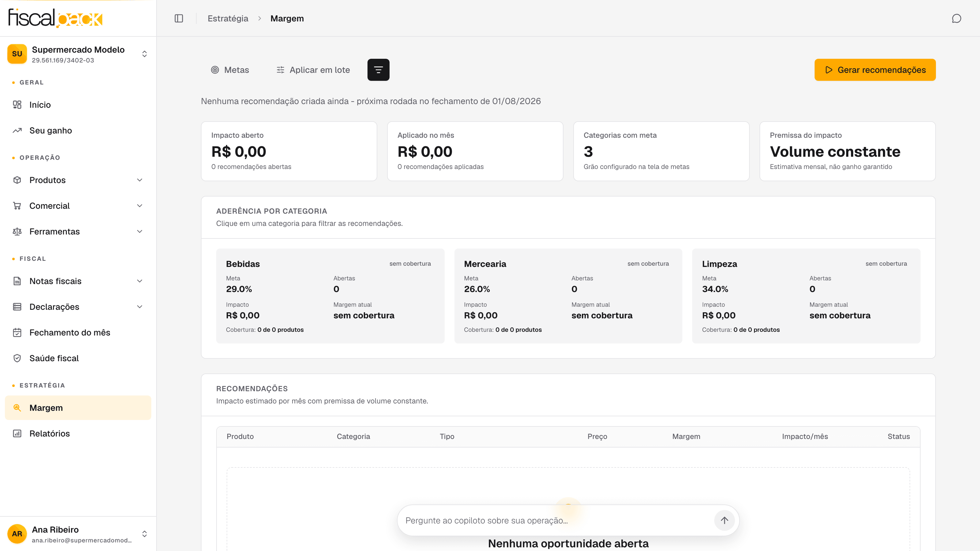The height and width of the screenshot is (551, 980).
Task: Click the Status column header
Action: coord(899,436)
